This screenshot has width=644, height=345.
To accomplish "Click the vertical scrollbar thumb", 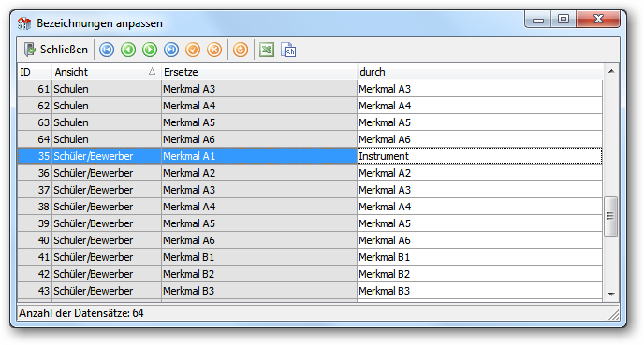I will (x=610, y=216).
